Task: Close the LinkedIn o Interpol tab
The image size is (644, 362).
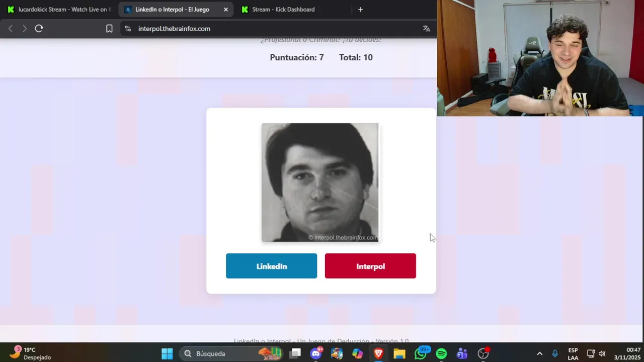Action: click(226, 10)
